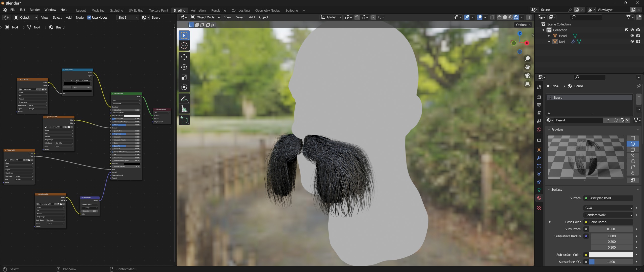Open the Render properties tab icon

tap(539, 97)
